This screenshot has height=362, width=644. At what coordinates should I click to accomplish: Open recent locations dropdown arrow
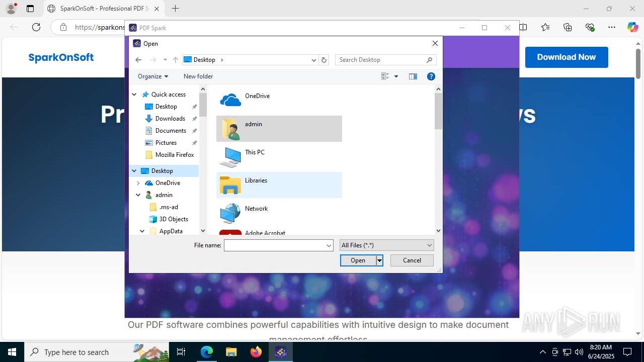click(165, 60)
